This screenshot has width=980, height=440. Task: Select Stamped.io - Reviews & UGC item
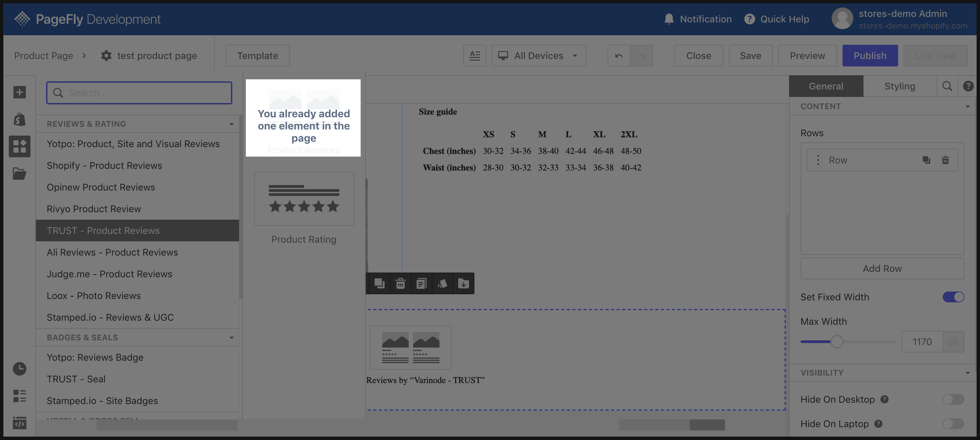(137, 317)
